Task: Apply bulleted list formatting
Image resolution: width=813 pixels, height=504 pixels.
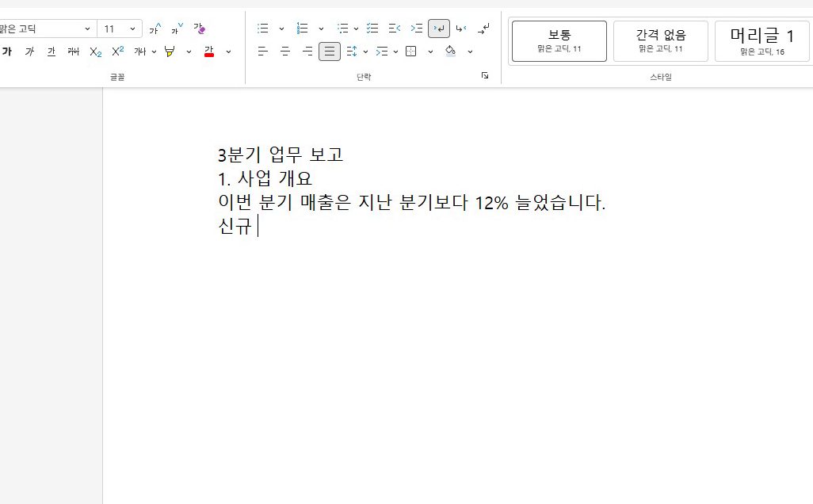Action: [x=263, y=29]
